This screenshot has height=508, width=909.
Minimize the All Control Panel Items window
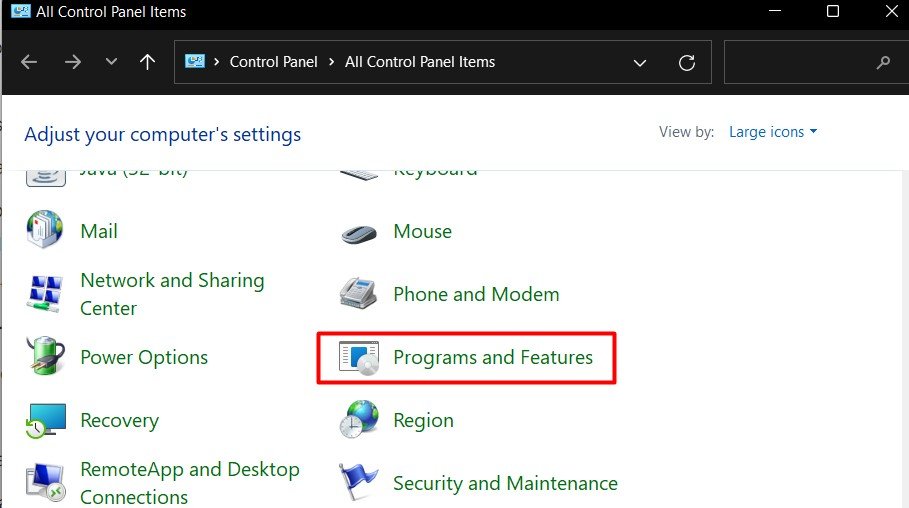[775, 11]
